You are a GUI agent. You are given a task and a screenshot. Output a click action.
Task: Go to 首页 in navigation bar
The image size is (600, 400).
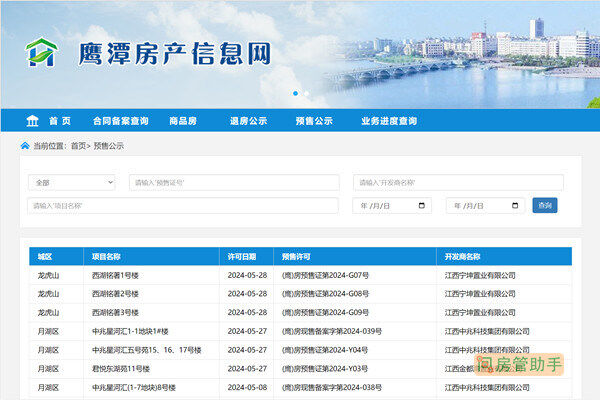click(x=60, y=121)
